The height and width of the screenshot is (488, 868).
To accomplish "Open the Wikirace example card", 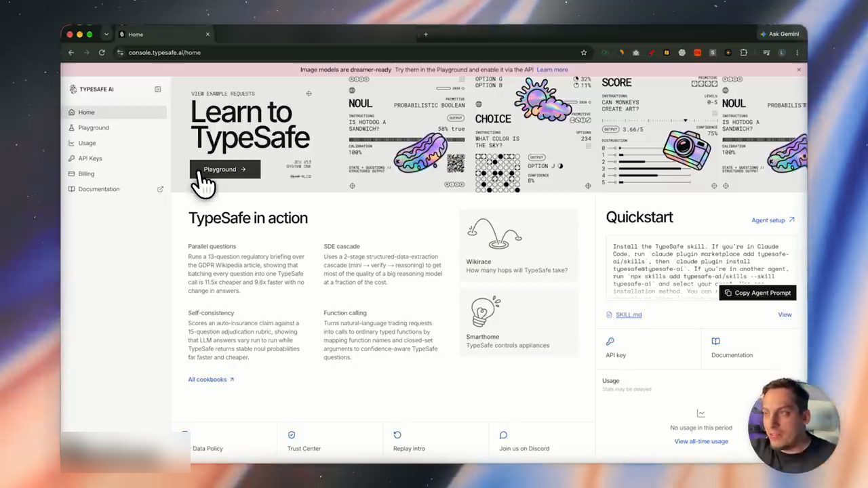I will tap(519, 245).
